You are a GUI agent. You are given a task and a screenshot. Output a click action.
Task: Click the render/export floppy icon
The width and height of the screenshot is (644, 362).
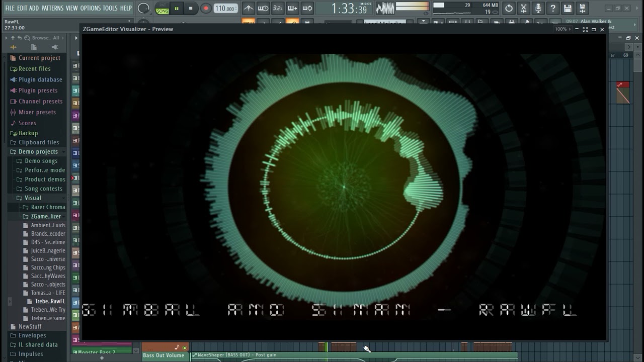tap(583, 8)
